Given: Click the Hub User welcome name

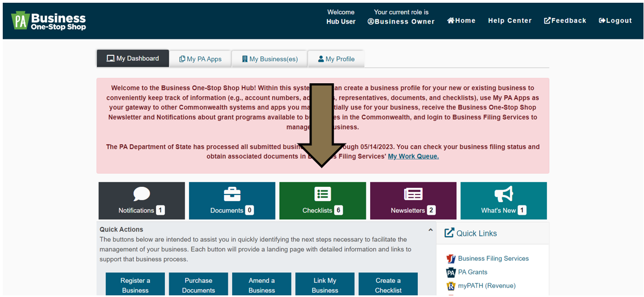Looking at the screenshot, I should [x=341, y=22].
